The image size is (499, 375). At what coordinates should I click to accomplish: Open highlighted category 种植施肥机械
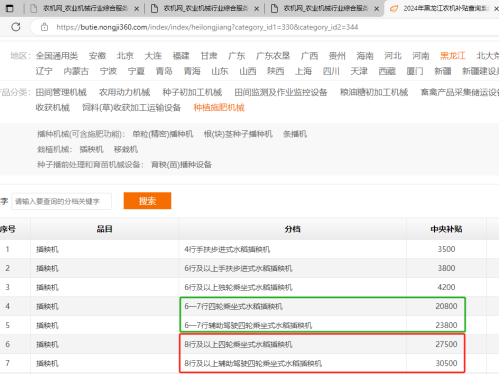click(x=219, y=108)
